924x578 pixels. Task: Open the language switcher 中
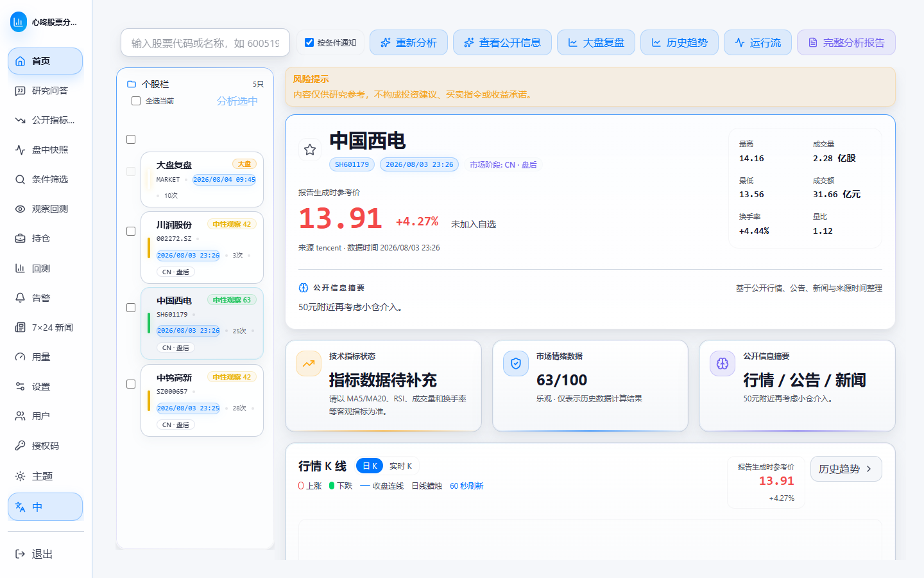(45, 507)
